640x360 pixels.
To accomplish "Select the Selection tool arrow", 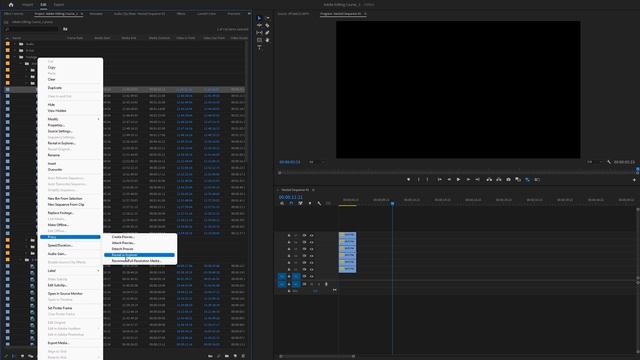I will (x=259, y=18).
